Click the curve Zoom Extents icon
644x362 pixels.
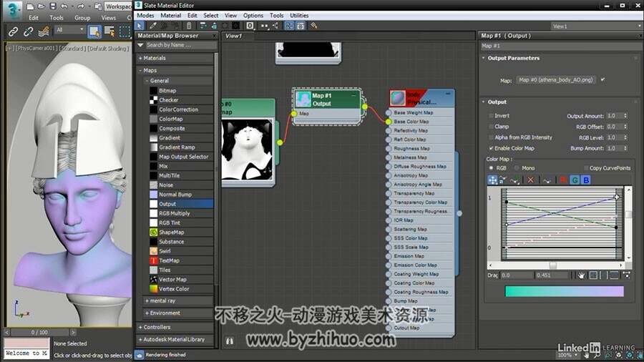click(593, 275)
